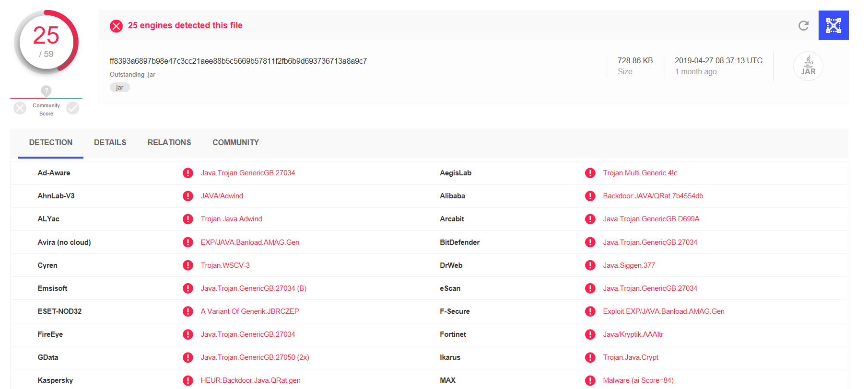Click the alert icon beside Avira result
Screen dimensions: 868x389
188,242
